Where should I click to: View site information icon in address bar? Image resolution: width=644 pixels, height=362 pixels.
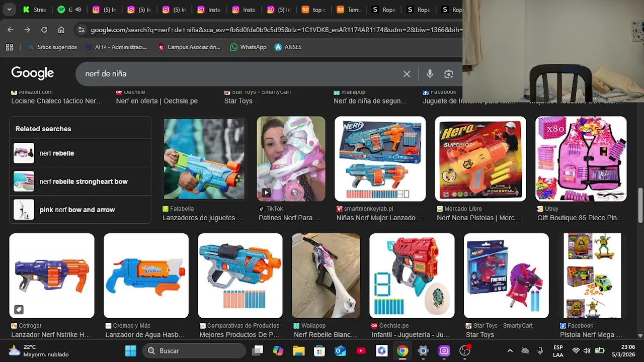click(82, 30)
